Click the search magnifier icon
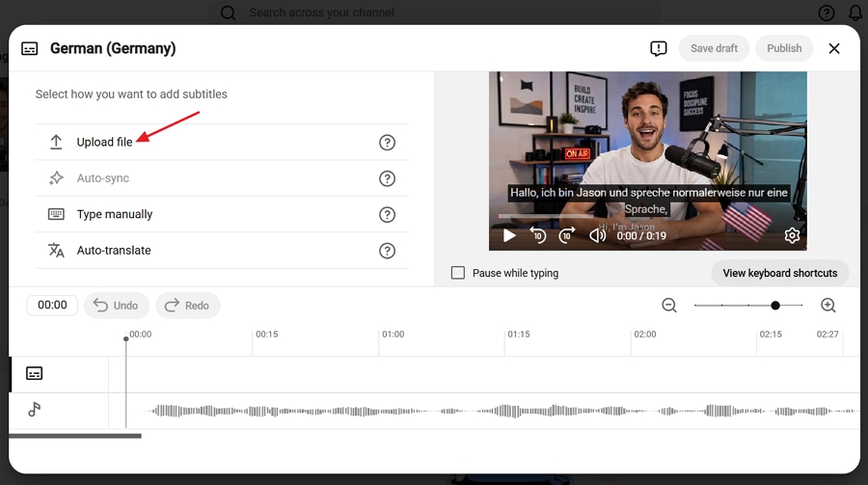This screenshot has height=485, width=868. click(x=228, y=13)
